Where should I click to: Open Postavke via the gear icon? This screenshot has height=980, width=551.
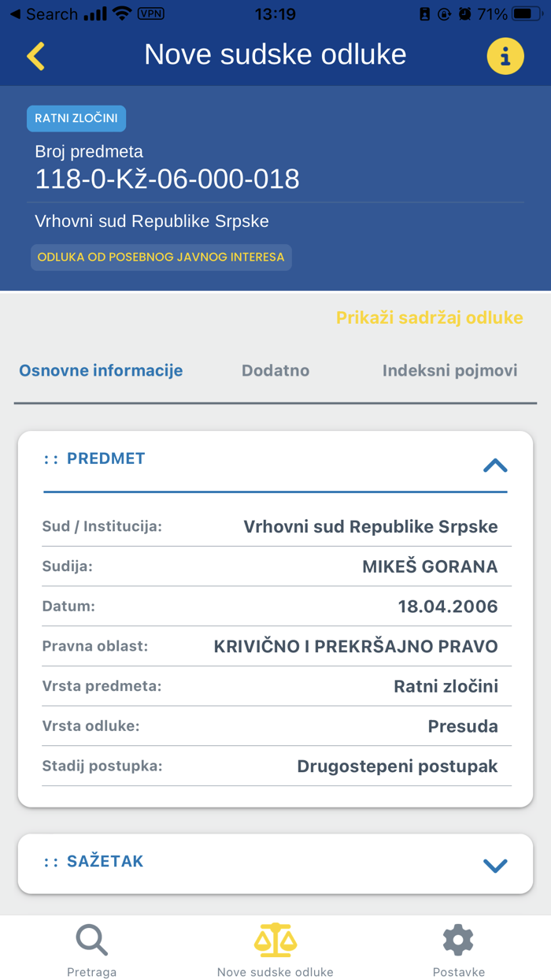457,940
